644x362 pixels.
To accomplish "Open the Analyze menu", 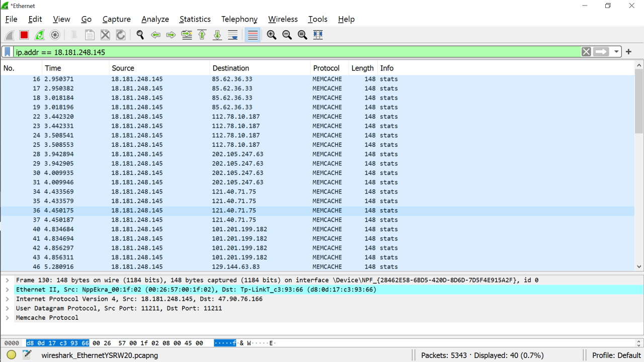I will pyautogui.click(x=155, y=19).
